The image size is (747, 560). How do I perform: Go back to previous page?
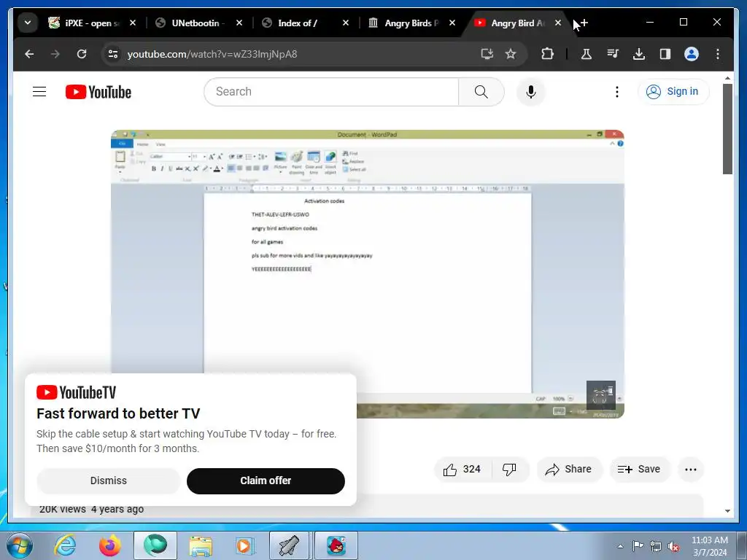pos(29,54)
